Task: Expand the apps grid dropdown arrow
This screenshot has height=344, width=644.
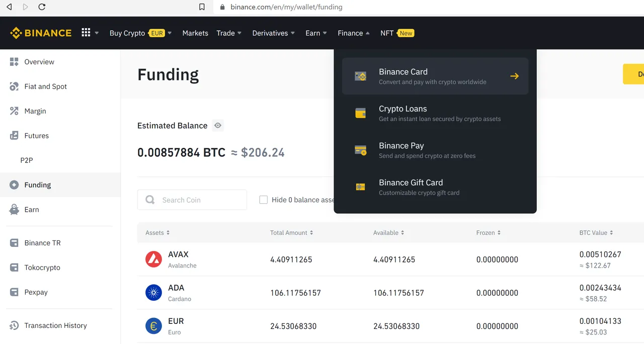Action: (x=97, y=33)
